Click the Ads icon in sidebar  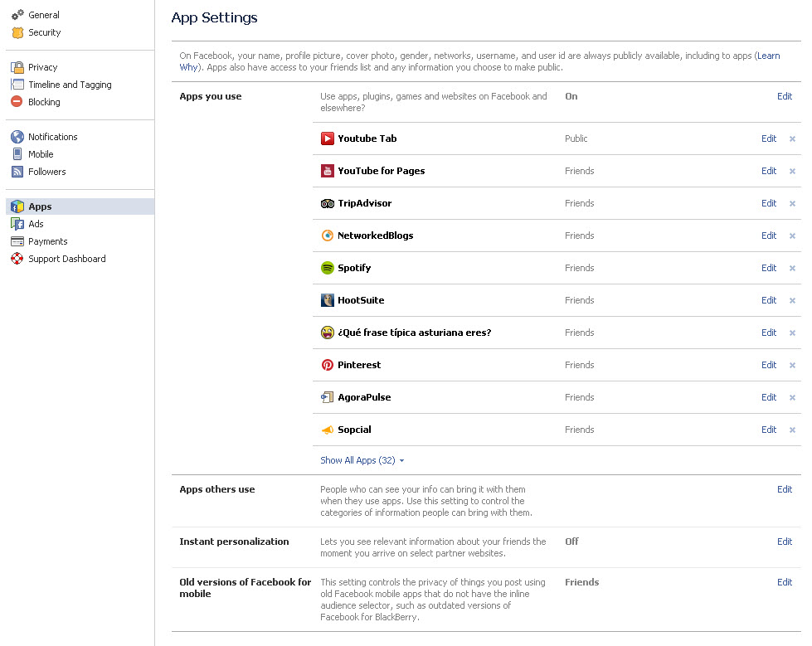[x=17, y=224]
